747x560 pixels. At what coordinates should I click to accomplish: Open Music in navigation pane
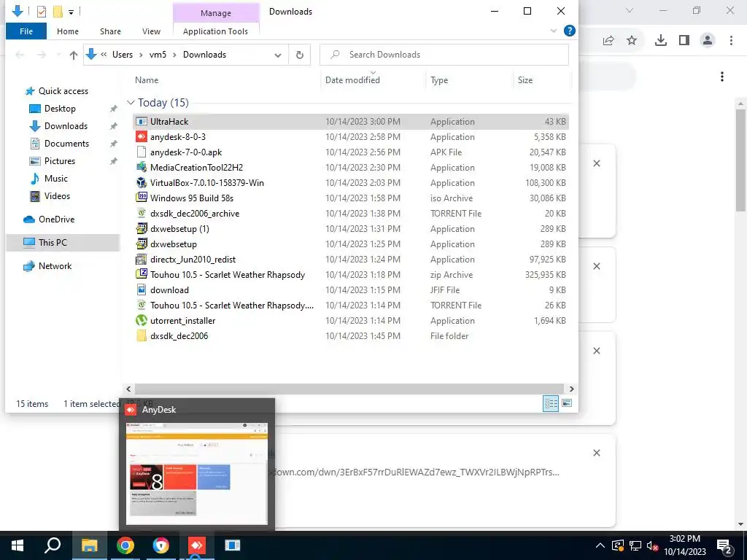[x=55, y=179]
